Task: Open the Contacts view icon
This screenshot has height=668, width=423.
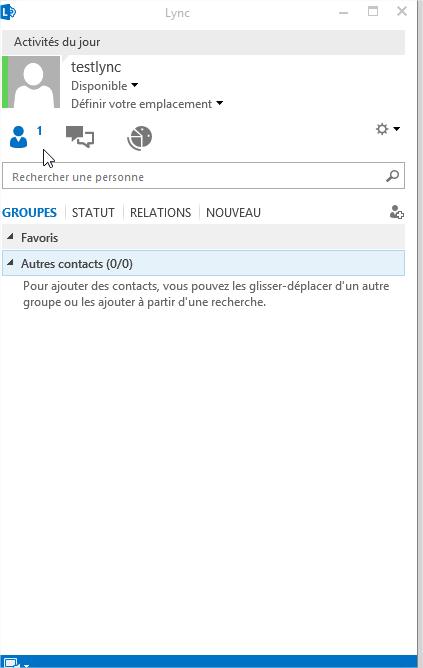Action: click(18, 137)
